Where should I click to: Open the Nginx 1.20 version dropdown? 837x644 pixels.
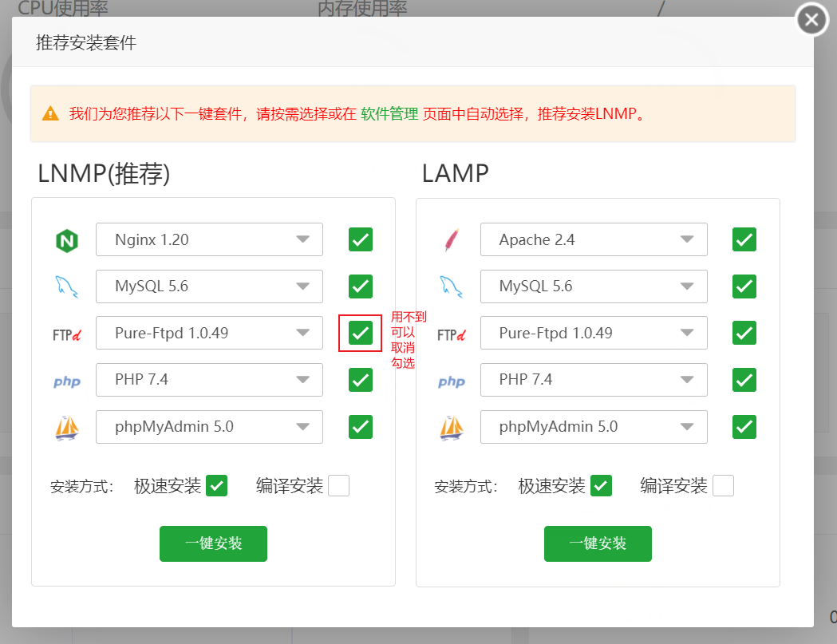click(209, 239)
